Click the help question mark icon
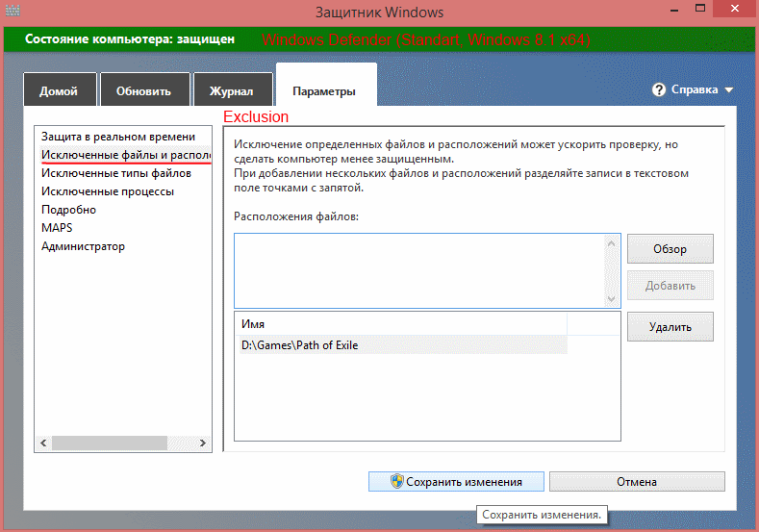This screenshot has width=759, height=532. click(659, 89)
